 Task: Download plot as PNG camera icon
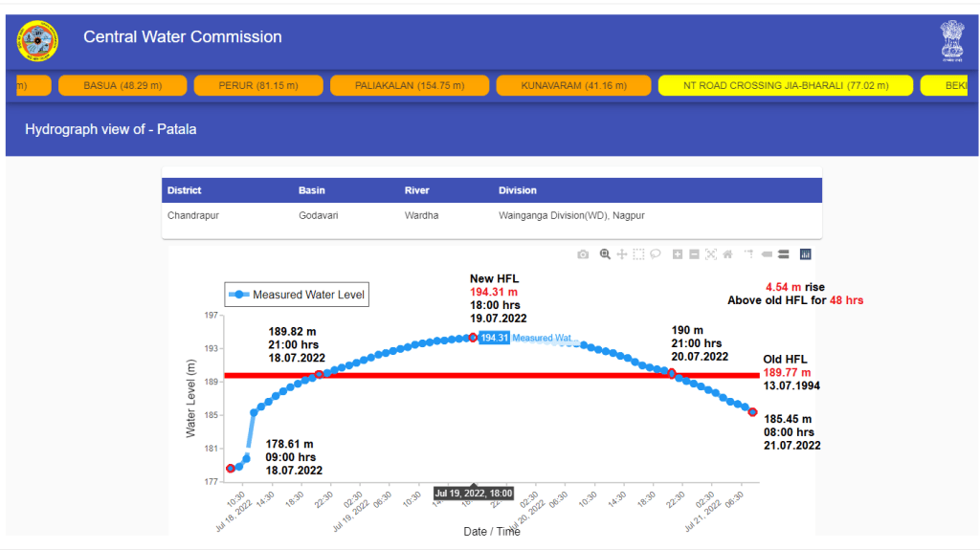[x=583, y=254]
